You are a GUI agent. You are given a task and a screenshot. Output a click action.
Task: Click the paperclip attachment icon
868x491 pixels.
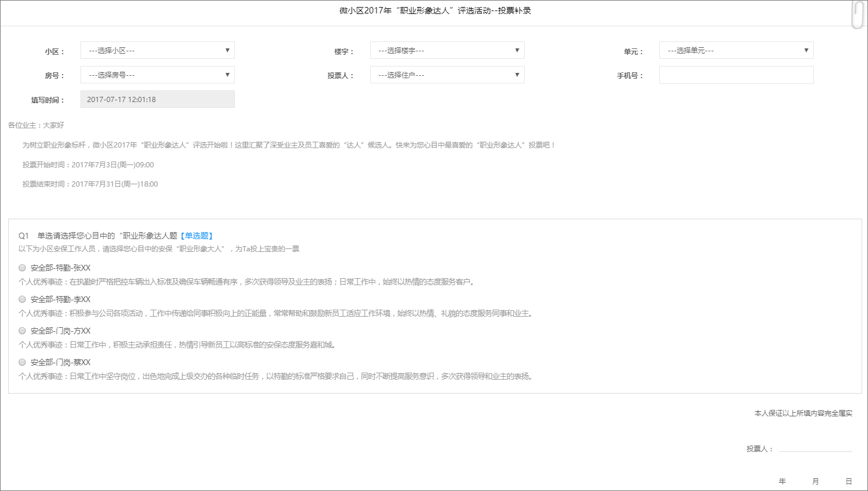pos(857,15)
